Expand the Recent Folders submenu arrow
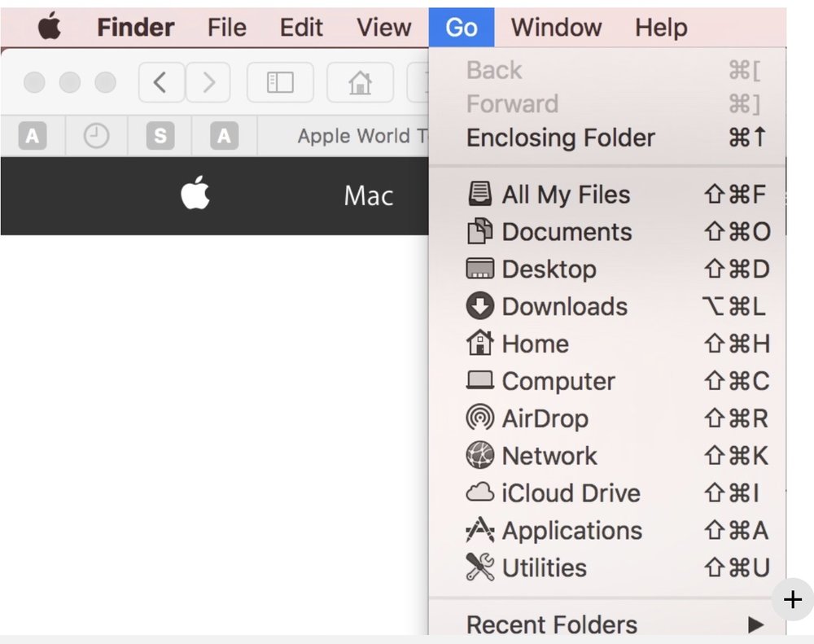 click(756, 624)
